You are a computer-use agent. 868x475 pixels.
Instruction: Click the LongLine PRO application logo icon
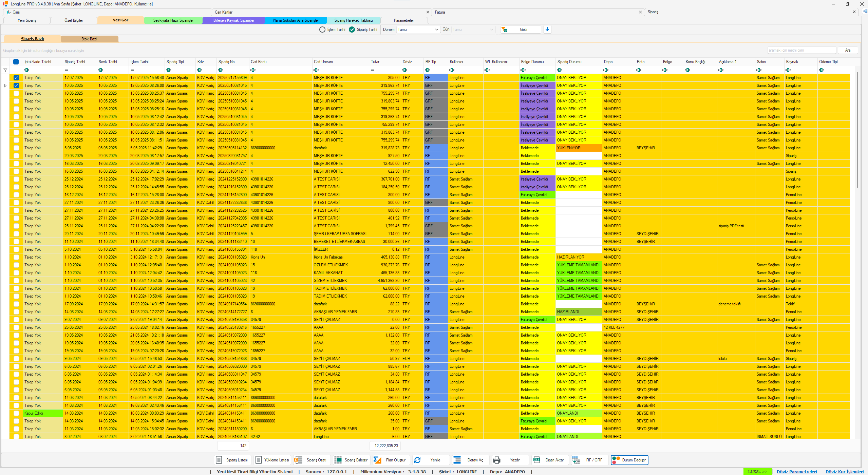tap(5, 4)
